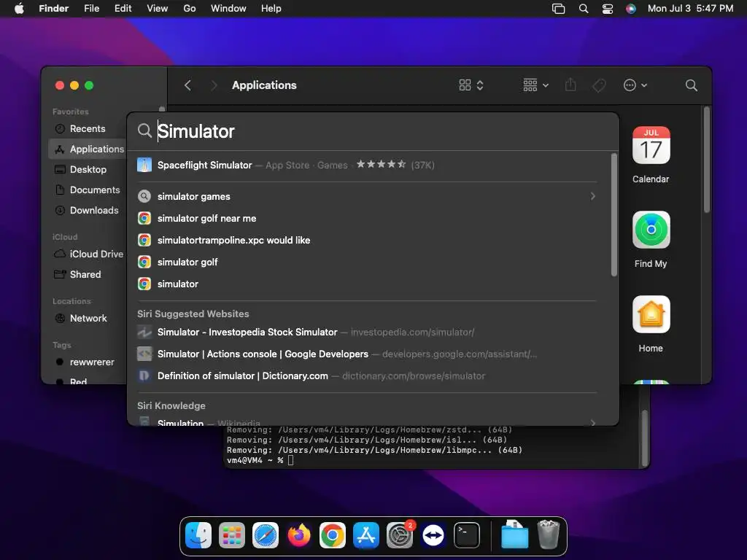This screenshot has width=747, height=560.
Task: Click the Spotlight icon in menu bar
Action: click(583, 9)
